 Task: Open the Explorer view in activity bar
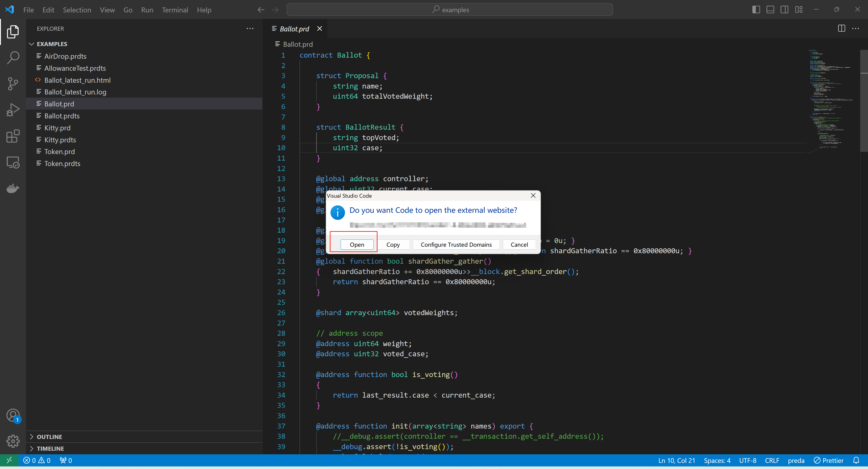pos(13,32)
